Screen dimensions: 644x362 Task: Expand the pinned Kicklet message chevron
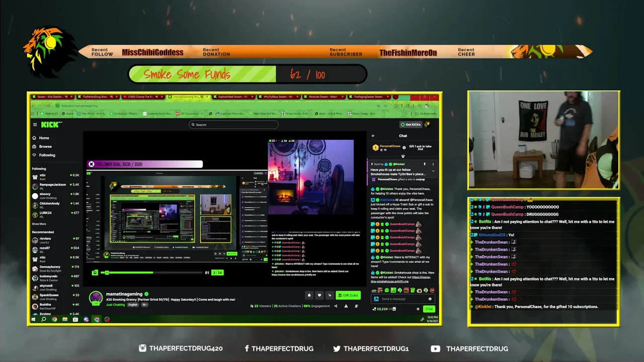point(433,171)
